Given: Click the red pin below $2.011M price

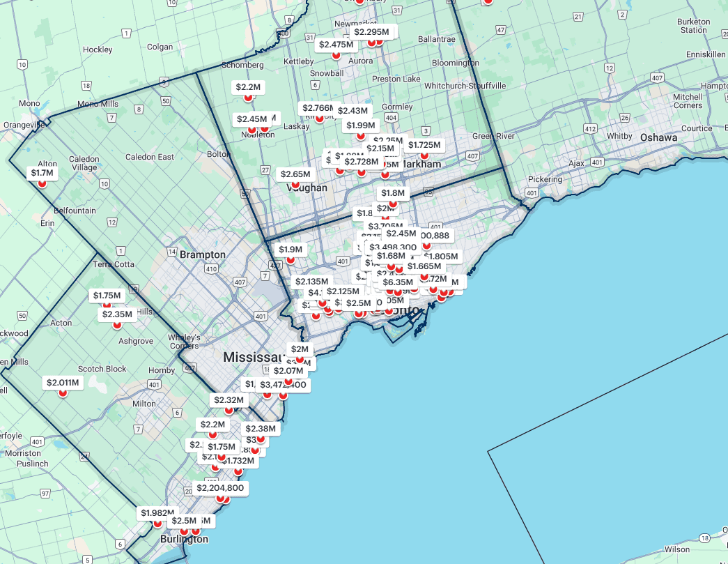Looking at the screenshot, I should pos(63,393).
